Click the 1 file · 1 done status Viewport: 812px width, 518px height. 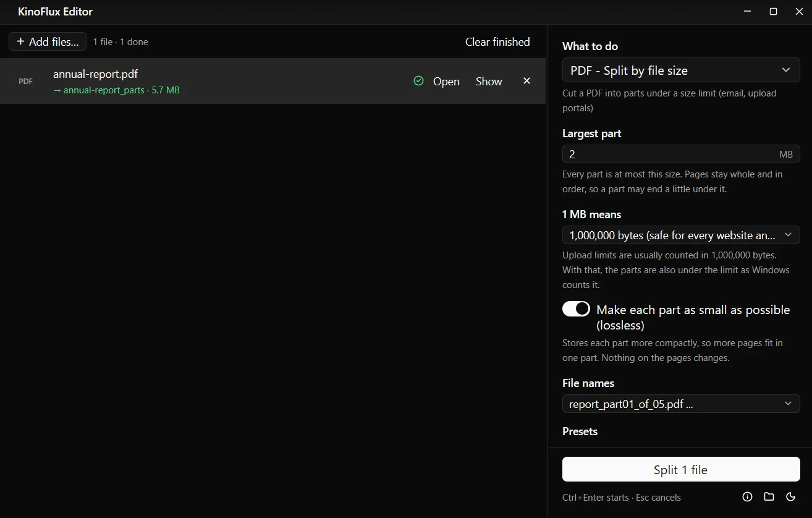[x=121, y=42]
